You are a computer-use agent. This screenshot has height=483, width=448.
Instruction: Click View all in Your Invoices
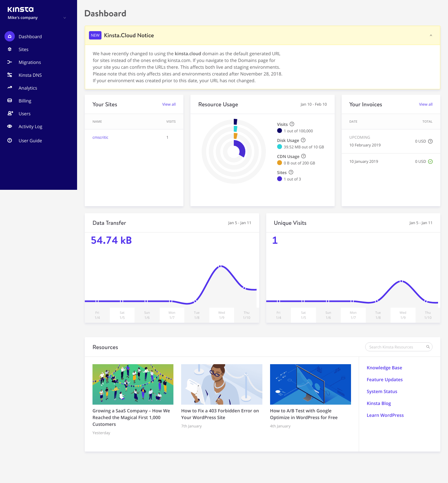[x=426, y=104]
